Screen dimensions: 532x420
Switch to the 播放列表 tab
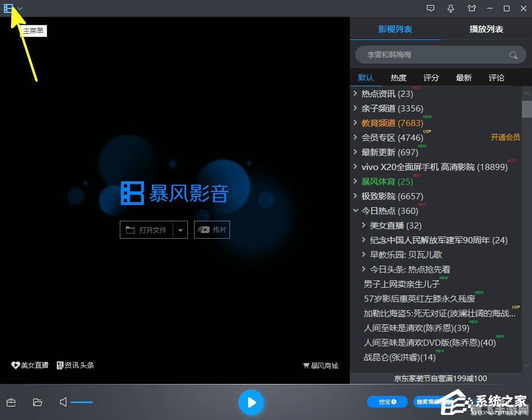tap(486, 29)
